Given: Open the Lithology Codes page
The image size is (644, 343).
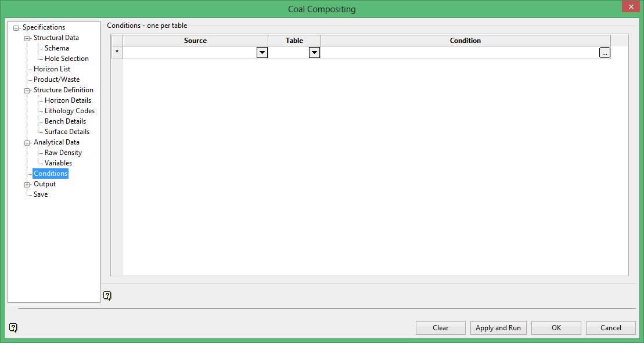Looking at the screenshot, I should click(70, 111).
